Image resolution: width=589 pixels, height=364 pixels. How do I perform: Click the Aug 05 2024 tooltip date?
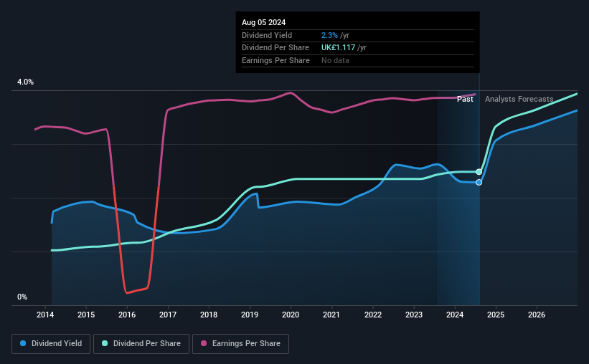pyautogui.click(x=264, y=22)
